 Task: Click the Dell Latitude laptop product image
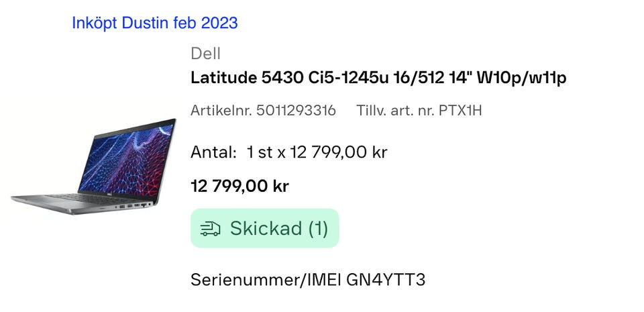(x=94, y=166)
